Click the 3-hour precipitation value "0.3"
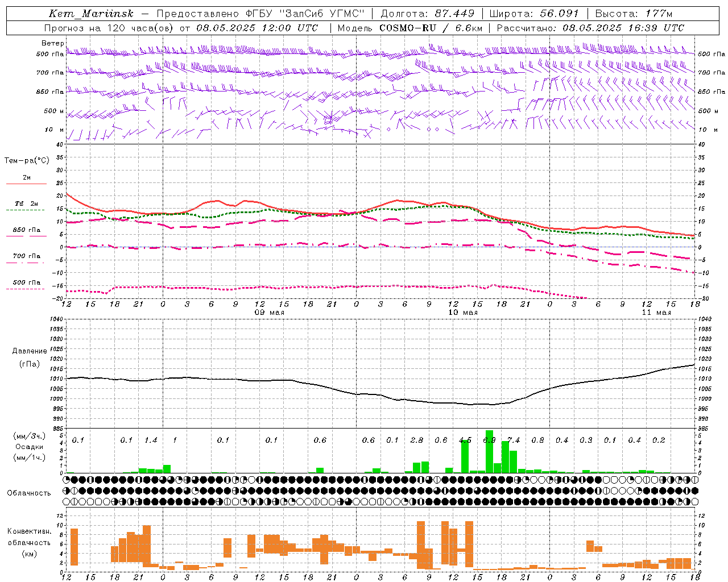728x582 pixels. pos(586,440)
